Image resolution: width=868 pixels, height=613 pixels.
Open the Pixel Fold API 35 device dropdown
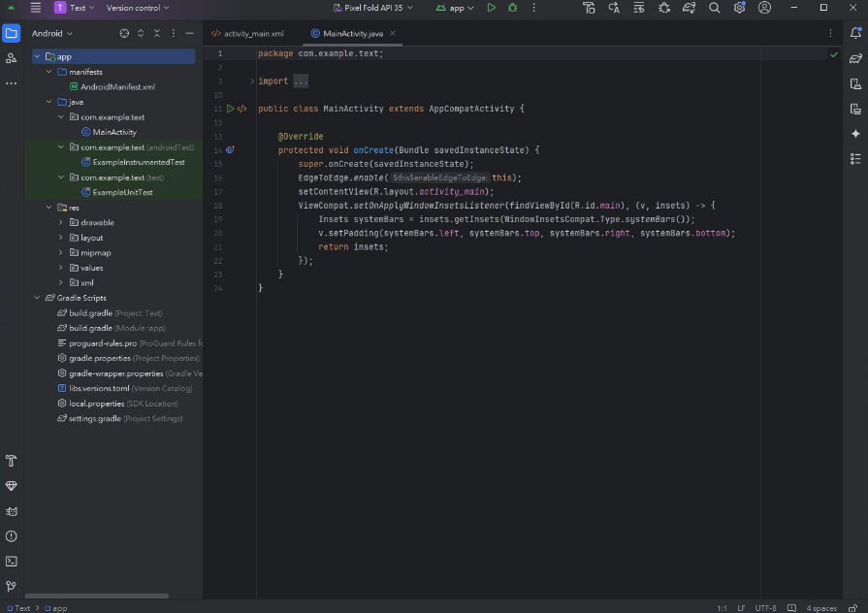pyautogui.click(x=372, y=8)
